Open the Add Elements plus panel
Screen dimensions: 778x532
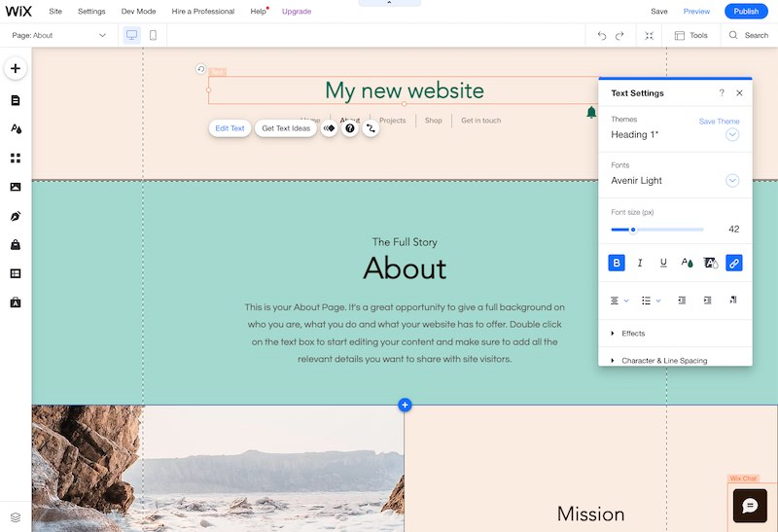click(16, 69)
